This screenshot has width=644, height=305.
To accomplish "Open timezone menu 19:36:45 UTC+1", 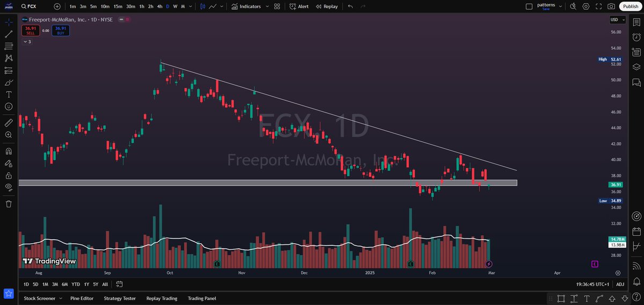I will 592,284.
